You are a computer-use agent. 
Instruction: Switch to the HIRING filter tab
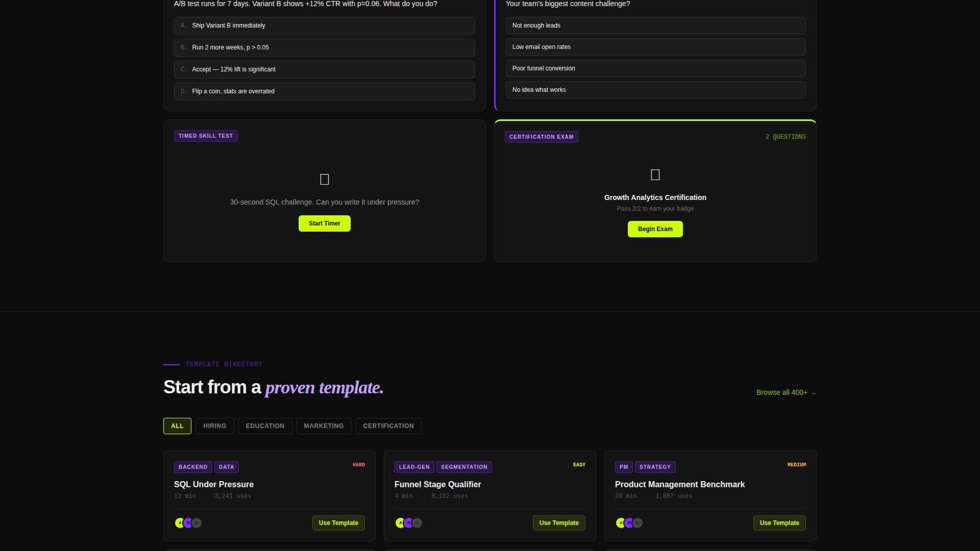[x=214, y=425]
